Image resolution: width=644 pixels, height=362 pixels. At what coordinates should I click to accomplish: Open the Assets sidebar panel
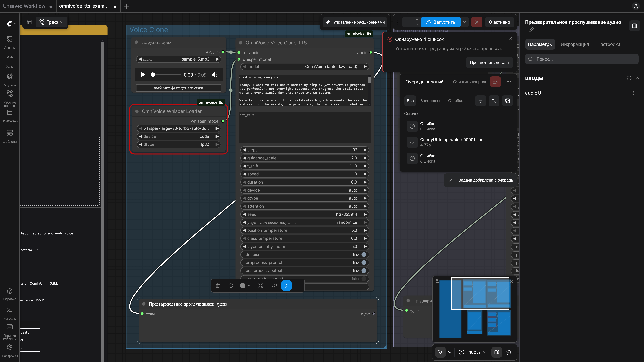coord(10,42)
